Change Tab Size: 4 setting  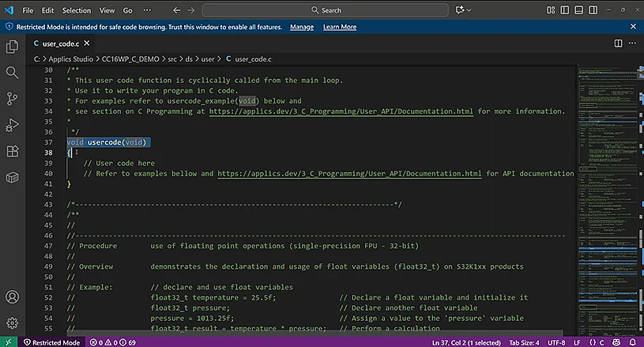tap(524, 342)
